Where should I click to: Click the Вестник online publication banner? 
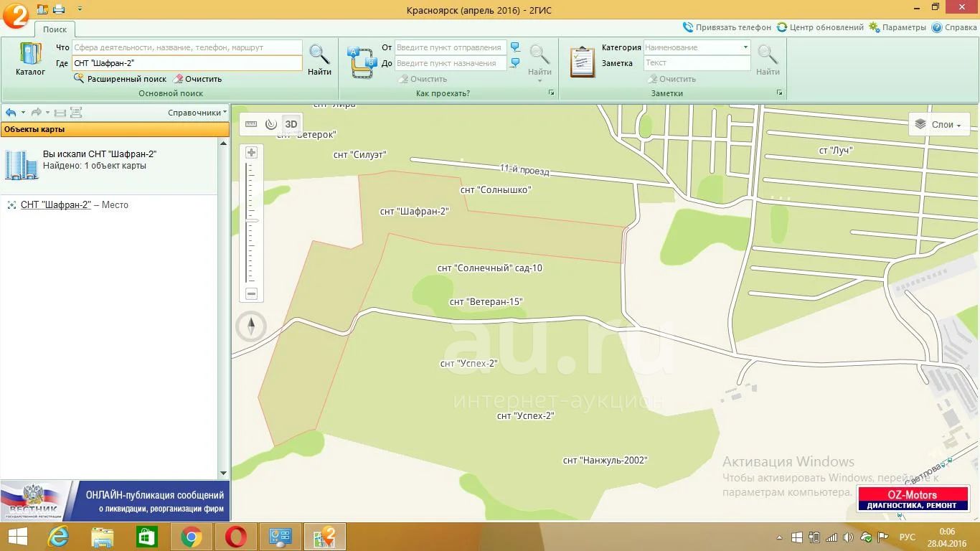(x=115, y=500)
